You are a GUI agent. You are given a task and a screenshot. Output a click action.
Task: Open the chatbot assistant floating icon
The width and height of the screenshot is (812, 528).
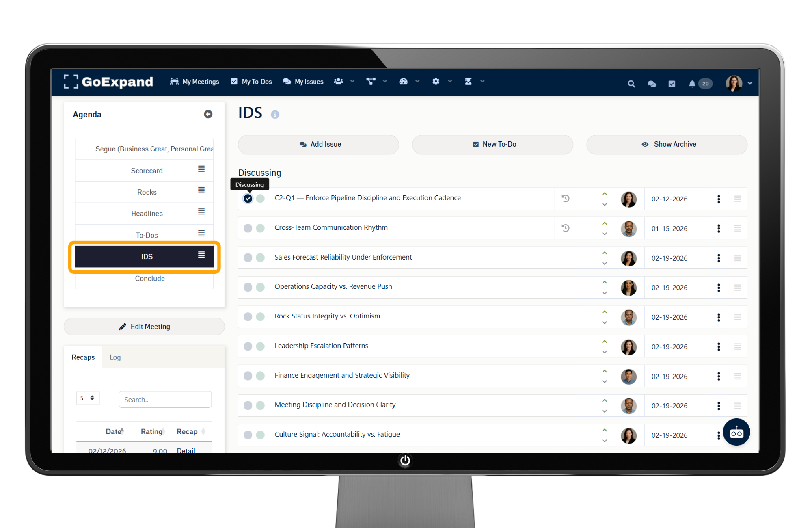pyautogui.click(x=736, y=433)
